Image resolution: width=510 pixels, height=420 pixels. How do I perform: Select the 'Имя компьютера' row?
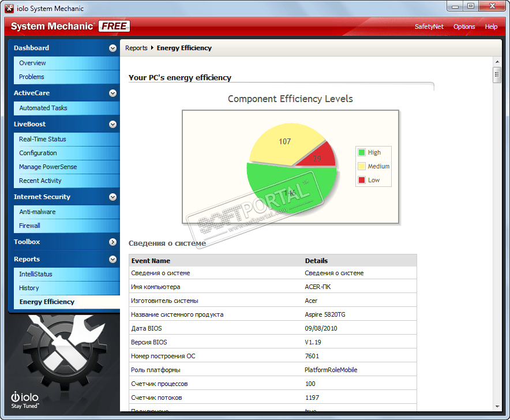272,287
